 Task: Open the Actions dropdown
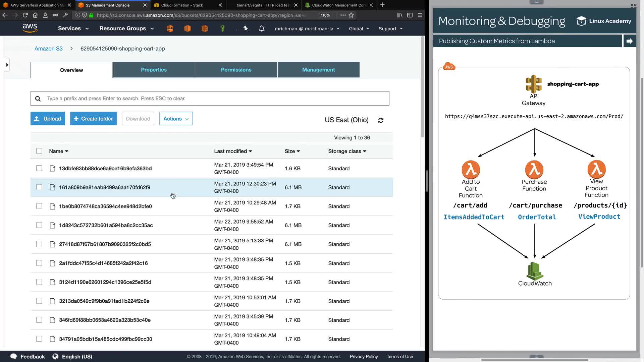[x=176, y=119]
